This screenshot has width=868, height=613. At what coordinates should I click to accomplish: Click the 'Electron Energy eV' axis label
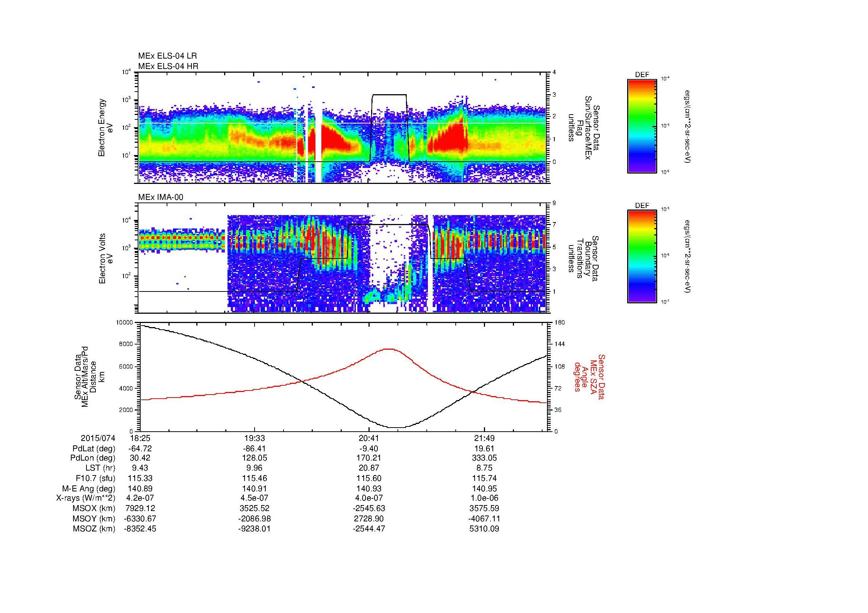[x=106, y=128]
